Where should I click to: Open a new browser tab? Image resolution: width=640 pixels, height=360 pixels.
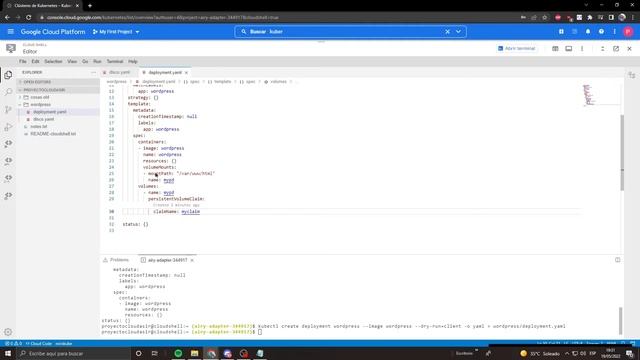click(x=90, y=6)
